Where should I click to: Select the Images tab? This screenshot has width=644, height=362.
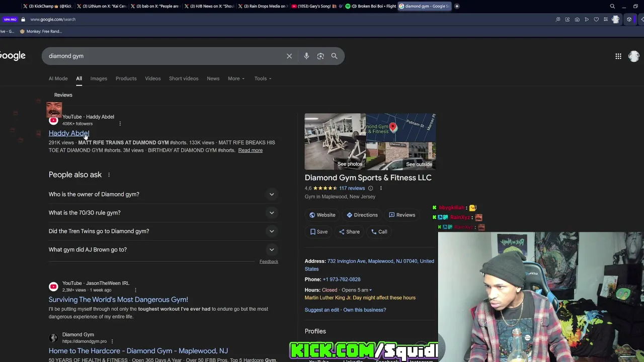click(x=99, y=78)
